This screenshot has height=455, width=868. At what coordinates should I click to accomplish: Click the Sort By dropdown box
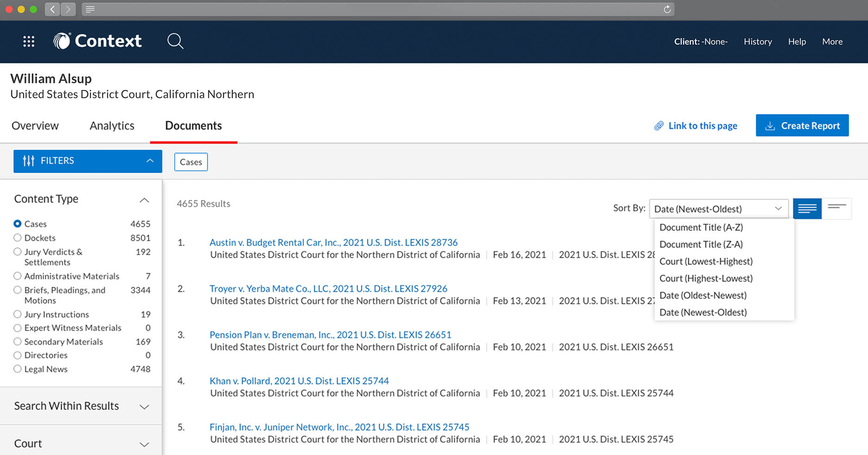(x=718, y=209)
